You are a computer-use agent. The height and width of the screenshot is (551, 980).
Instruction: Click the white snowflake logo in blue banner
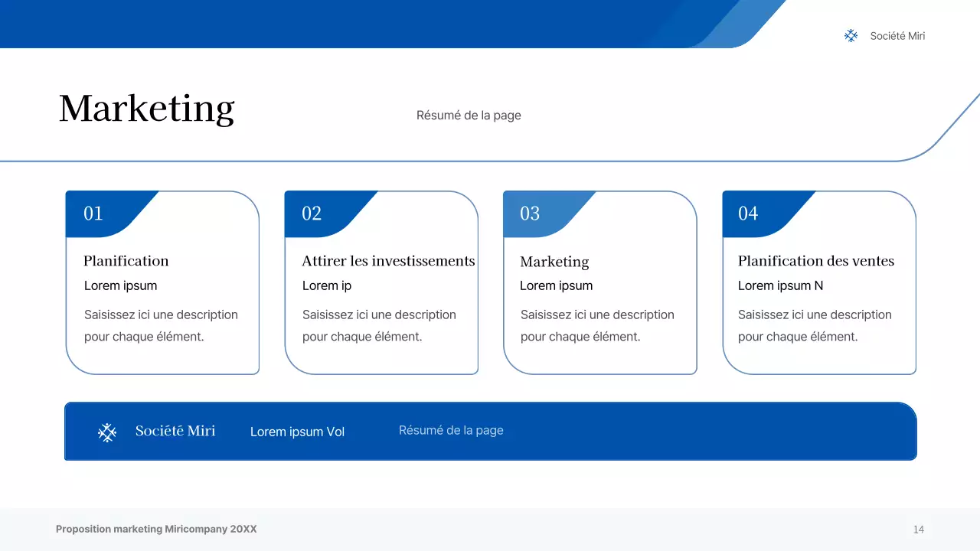point(107,432)
